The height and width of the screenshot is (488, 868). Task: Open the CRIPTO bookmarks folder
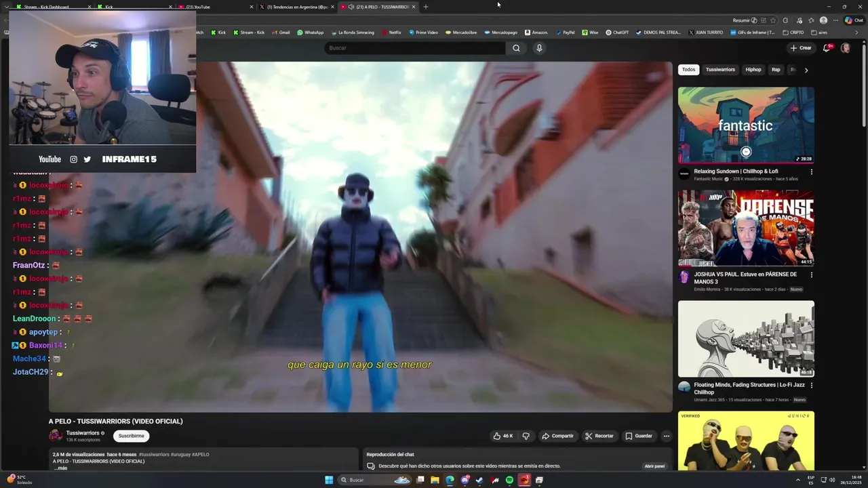click(x=793, y=33)
